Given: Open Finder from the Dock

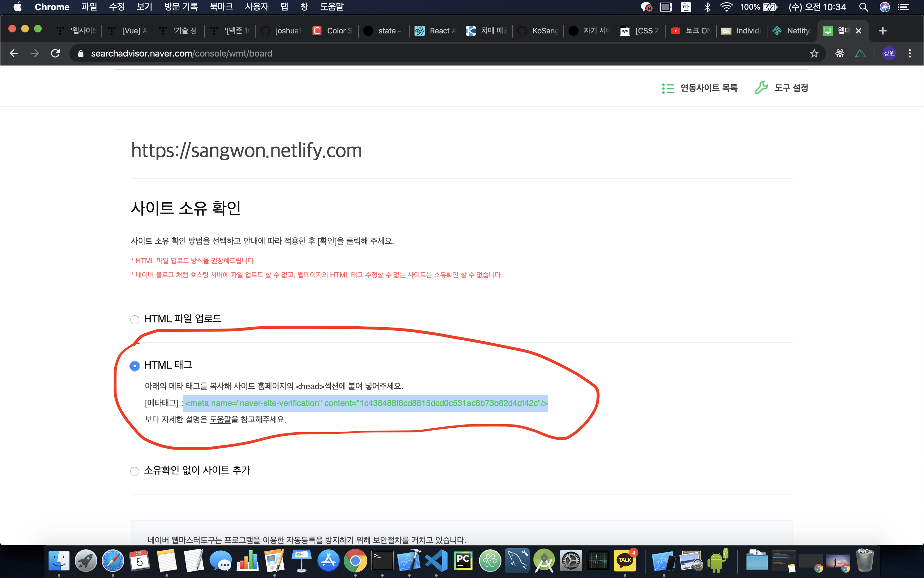Looking at the screenshot, I should click(59, 561).
